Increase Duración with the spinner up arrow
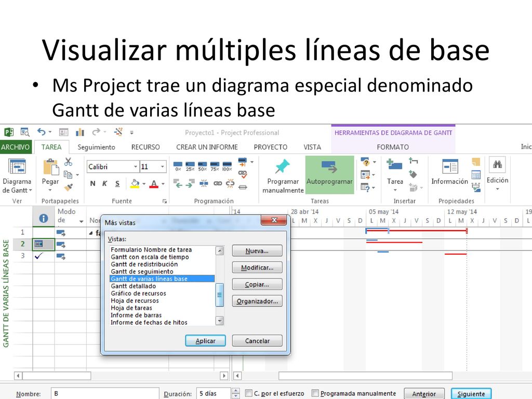The width and height of the screenshot is (532, 399). (x=236, y=391)
